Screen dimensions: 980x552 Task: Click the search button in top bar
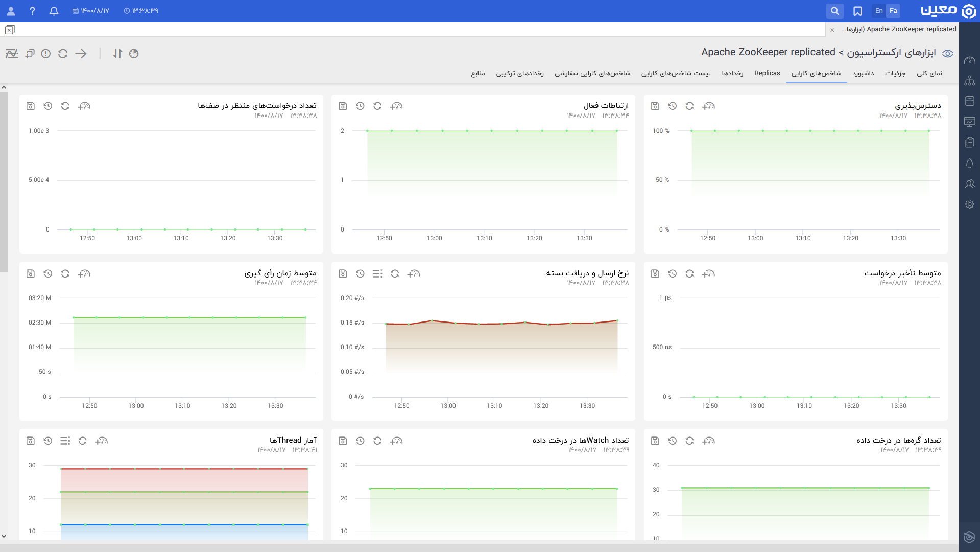pyautogui.click(x=834, y=11)
